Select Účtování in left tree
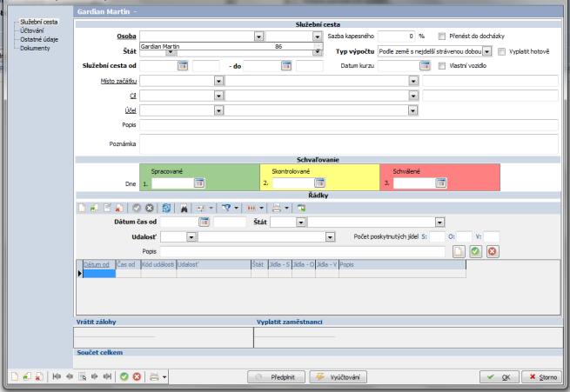The width and height of the screenshot is (570, 392). pyautogui.click(x=32, y=30)
